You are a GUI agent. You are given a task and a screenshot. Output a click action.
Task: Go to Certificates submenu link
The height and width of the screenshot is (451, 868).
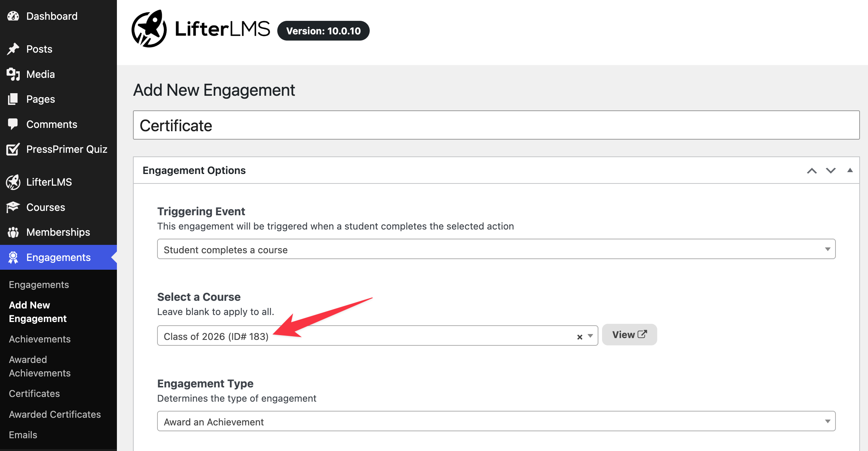34,394
